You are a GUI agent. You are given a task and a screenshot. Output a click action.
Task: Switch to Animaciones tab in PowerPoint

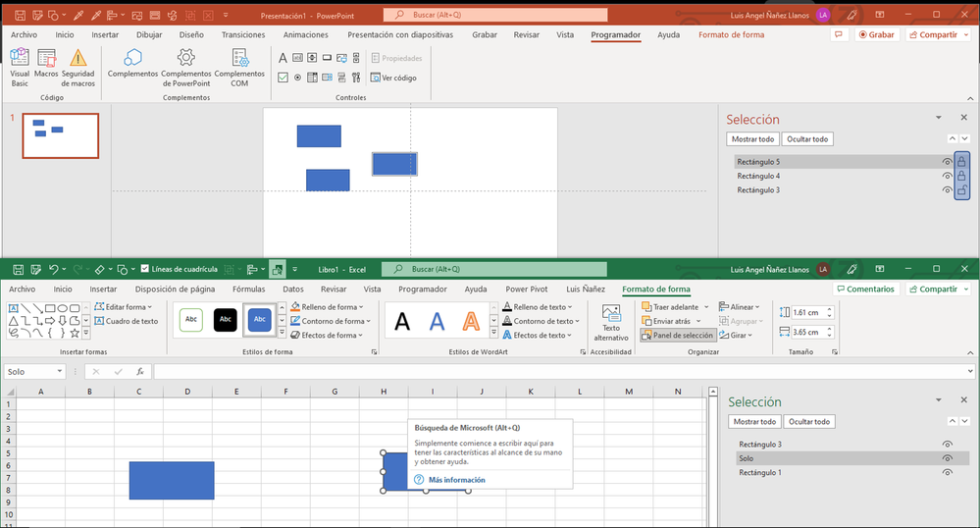tap(306, 35)
